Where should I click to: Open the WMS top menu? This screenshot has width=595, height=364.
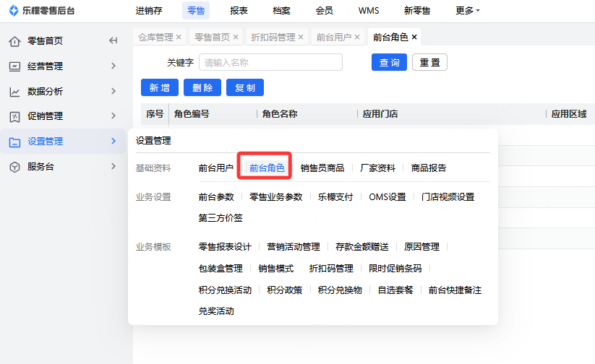tap(369, 11)
